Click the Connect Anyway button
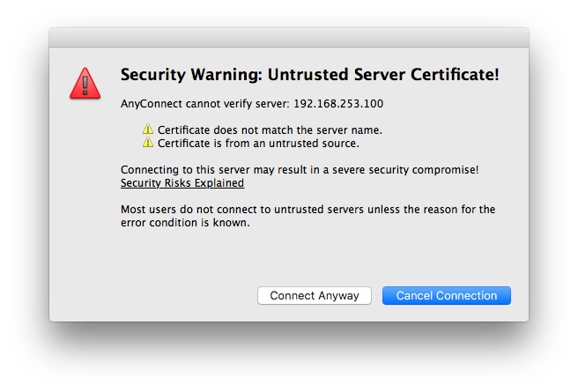The height and width of the screenshot is (392, 578). click(x=314, y=295)
